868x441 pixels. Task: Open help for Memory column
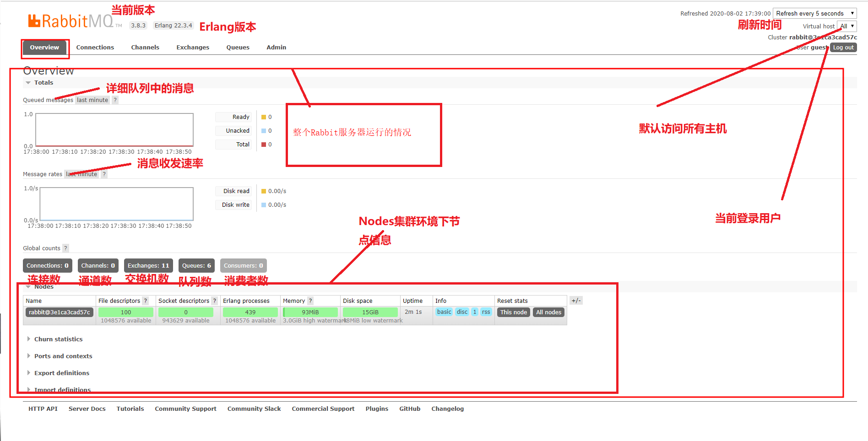coord(310,301)
